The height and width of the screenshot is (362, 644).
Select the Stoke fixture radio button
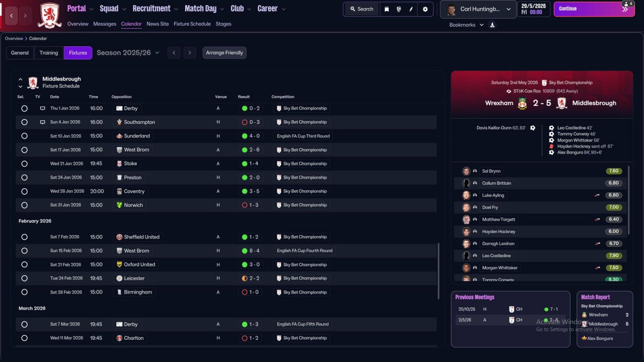pos(24,164)
